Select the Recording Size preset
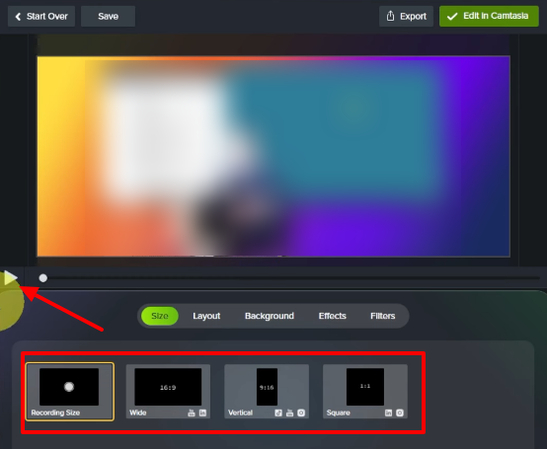Screen dimensions: 547x449 [x=70, y=391]
